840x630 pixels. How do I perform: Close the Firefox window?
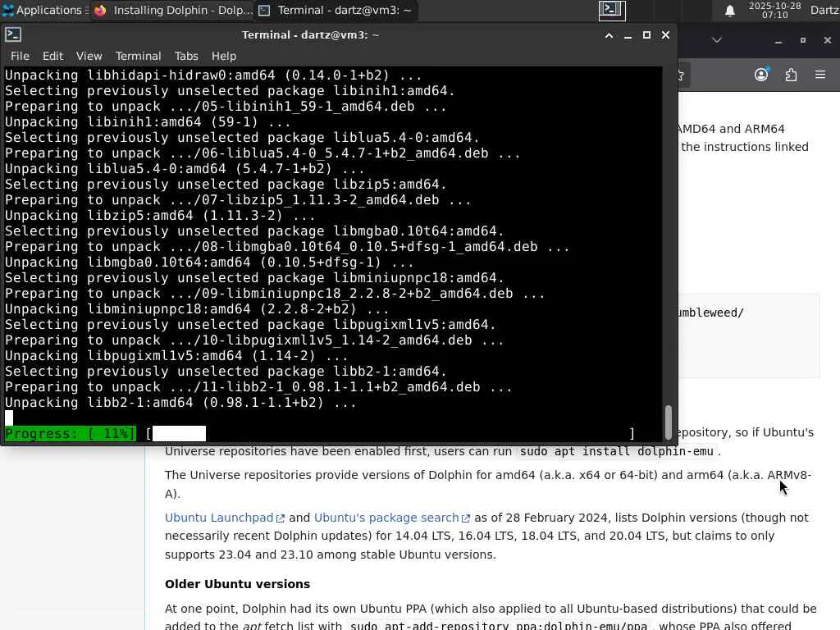827,40
